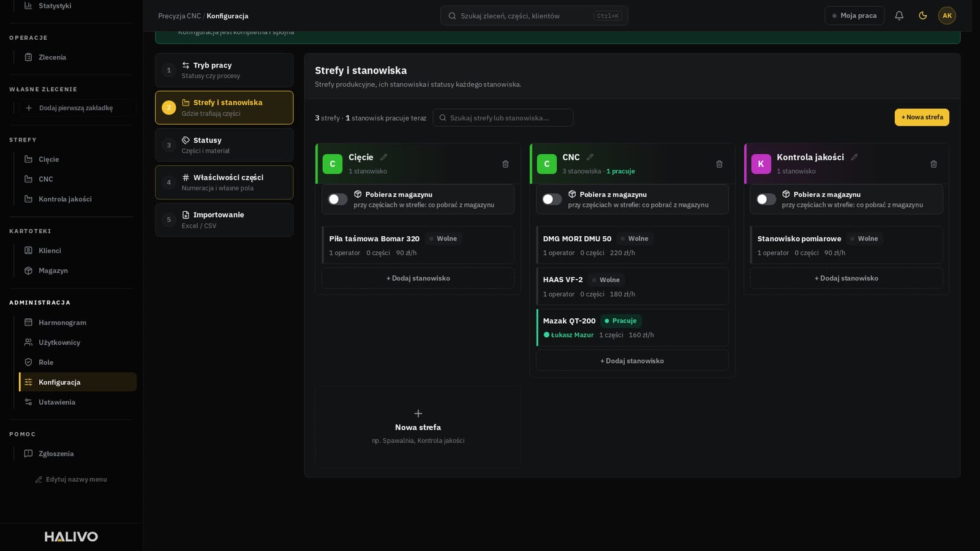Toggle Pobiera z magazynu for Cięcie
Screen dimensions: 980x551
point(337,200)
